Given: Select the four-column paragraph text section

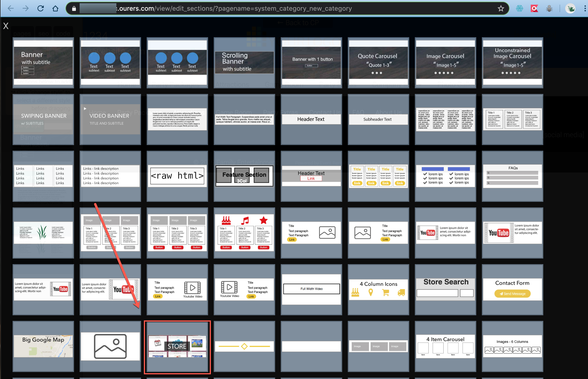Looking at the screenshot, I should 445,119.
